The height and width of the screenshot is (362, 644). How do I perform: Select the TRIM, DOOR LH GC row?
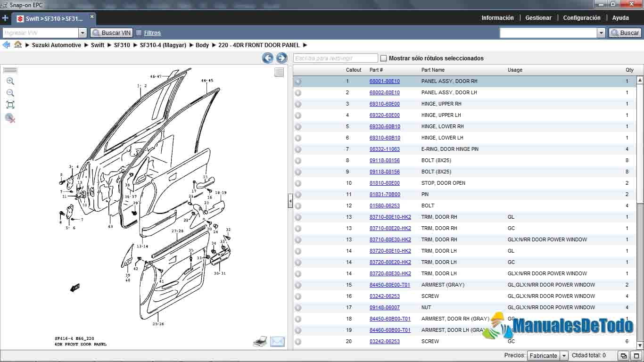click(x=464, y=263)
